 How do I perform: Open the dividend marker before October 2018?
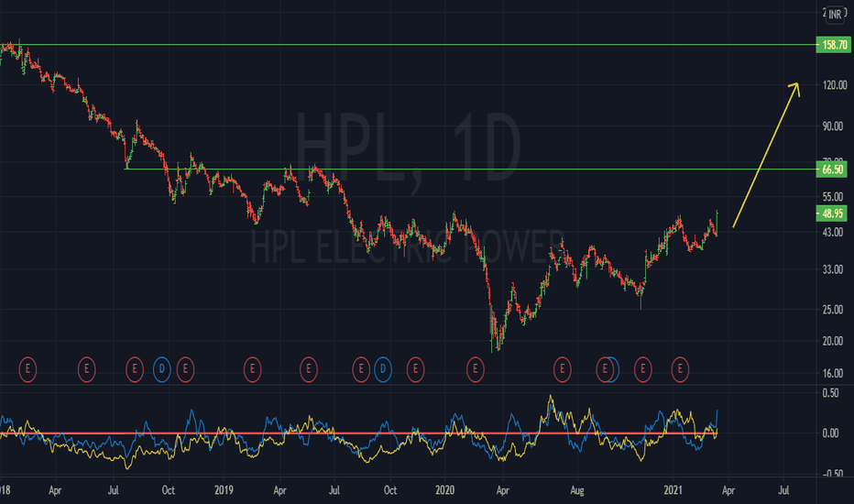pos(162,369)
